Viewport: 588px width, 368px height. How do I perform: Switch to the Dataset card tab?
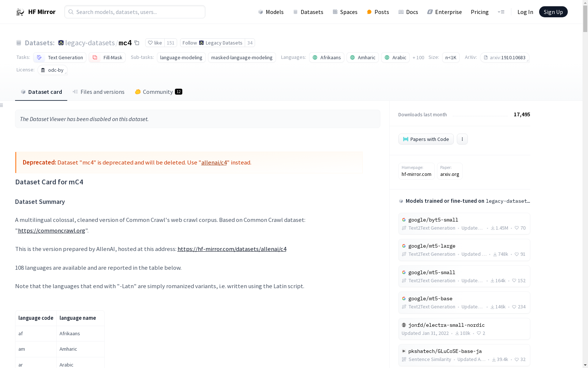pos(41,92)
